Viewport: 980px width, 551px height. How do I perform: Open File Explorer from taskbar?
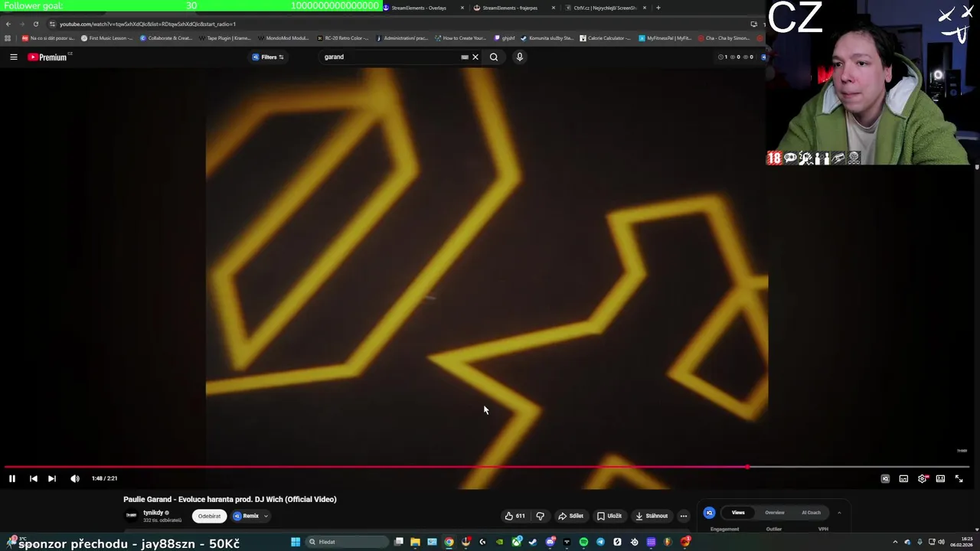[415, 542]
